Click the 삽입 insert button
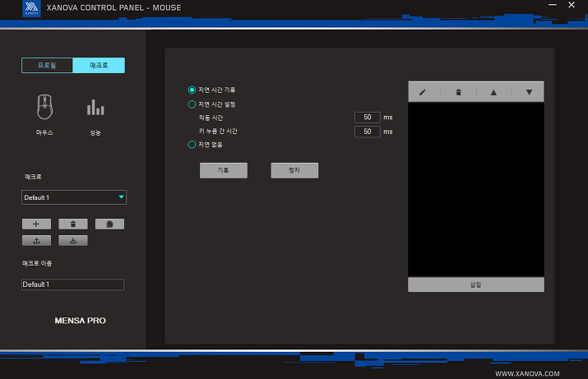The image size is (588, 379). (476, 284)
